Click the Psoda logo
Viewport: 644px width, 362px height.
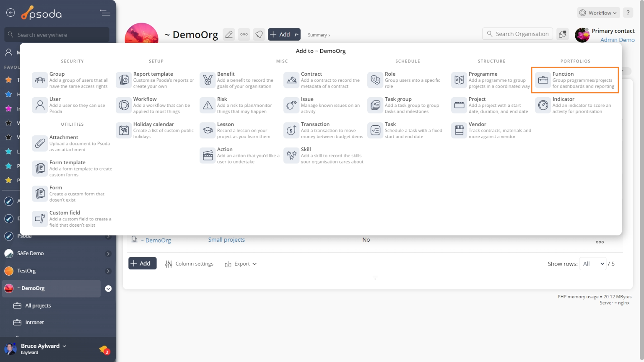tap(42, 13)
